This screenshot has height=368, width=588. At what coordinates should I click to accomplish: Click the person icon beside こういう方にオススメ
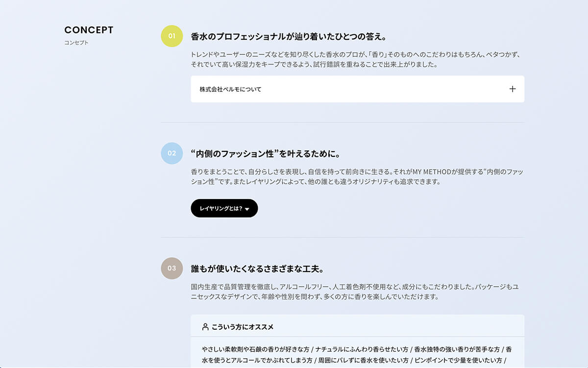pos(205,327)
